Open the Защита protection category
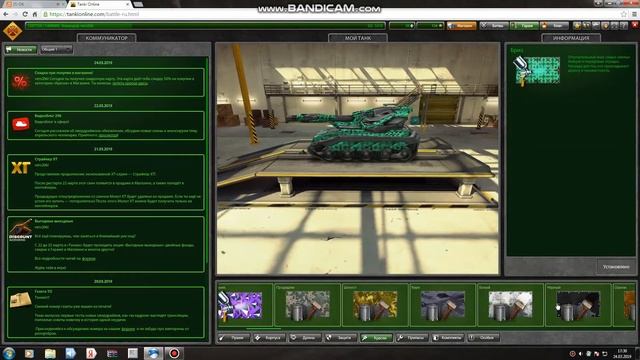This screenshot has width=640, height=360. [x=340, y=338]
